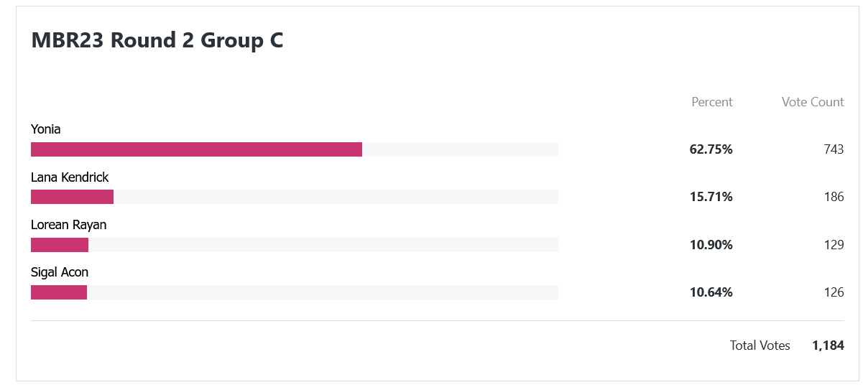The image size is (868, 385).
Task: Select the 10.64% percentage value
Action: pyautogui.click(x=711, y=292)
